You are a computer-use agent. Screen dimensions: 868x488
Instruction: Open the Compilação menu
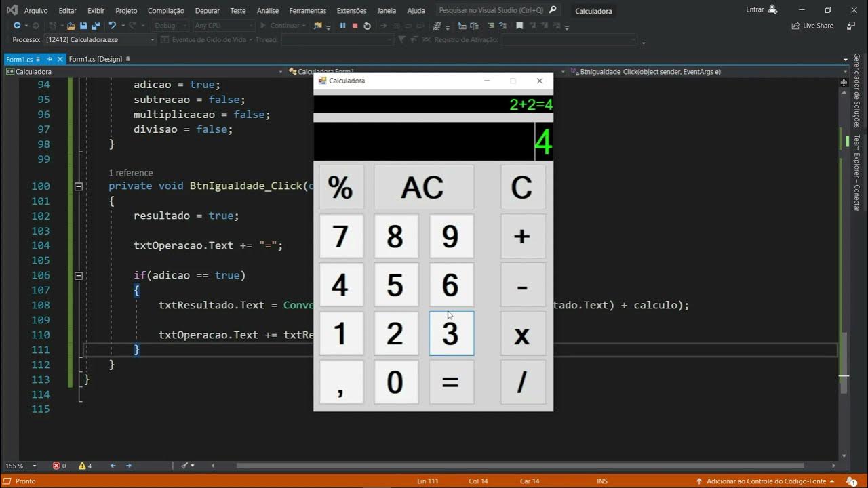166,10
